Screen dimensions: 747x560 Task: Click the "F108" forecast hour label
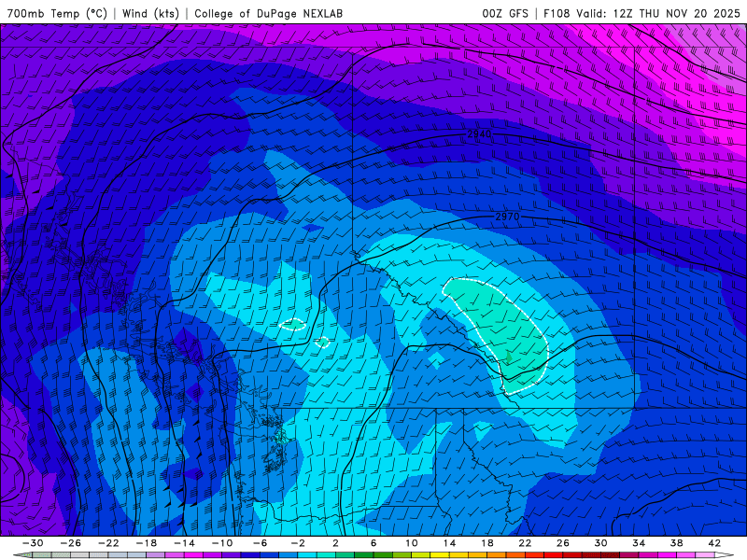click(x=557, y=13)
